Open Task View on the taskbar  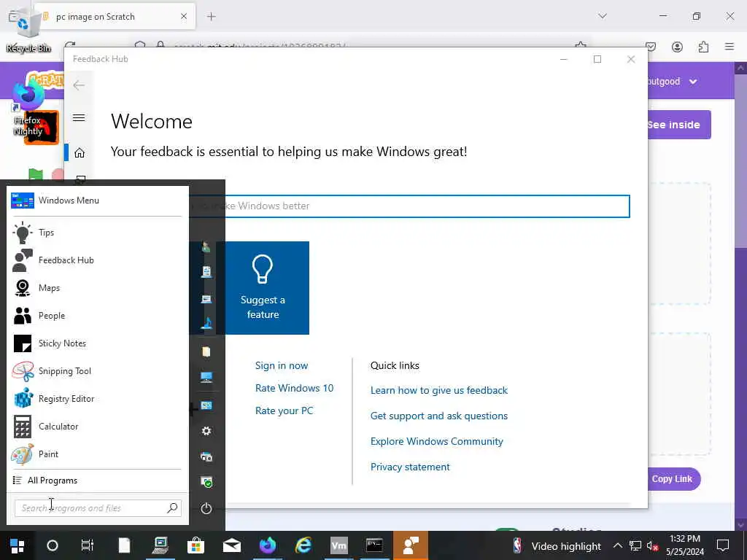(x=88, y=545)
